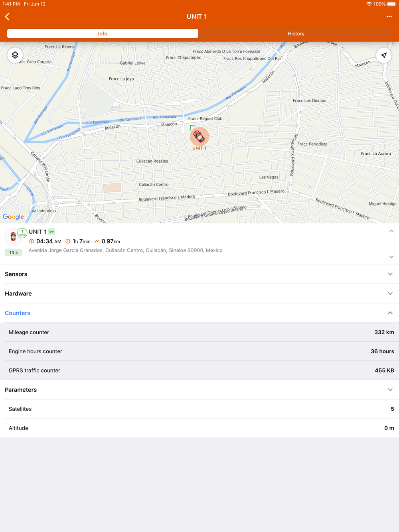Tap the Engine hours counter row

199,351
